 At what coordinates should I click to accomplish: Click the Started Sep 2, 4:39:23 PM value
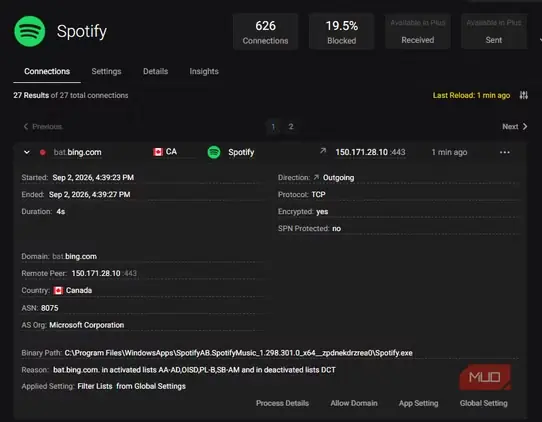coord(93,178)
